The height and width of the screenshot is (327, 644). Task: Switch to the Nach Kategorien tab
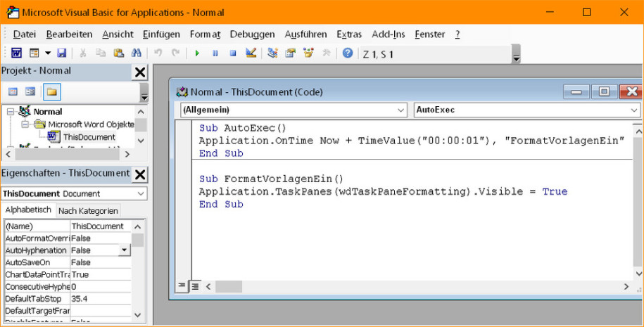click(x=88, y=211)
